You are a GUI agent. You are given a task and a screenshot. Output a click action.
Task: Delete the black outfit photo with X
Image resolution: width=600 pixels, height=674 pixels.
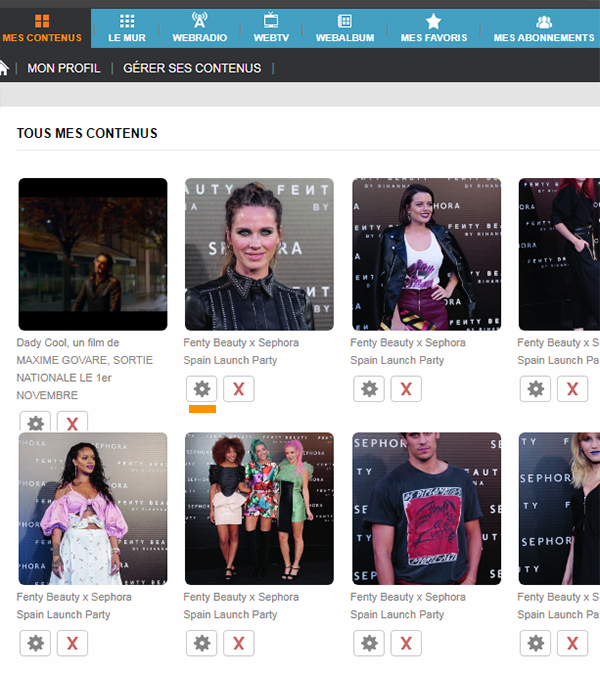572,389
